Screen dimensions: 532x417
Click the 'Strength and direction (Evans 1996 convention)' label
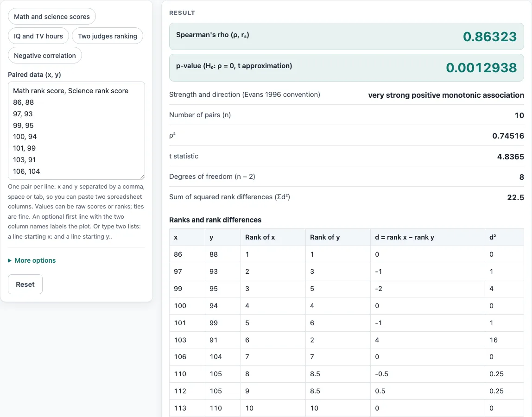coord(244,95)
